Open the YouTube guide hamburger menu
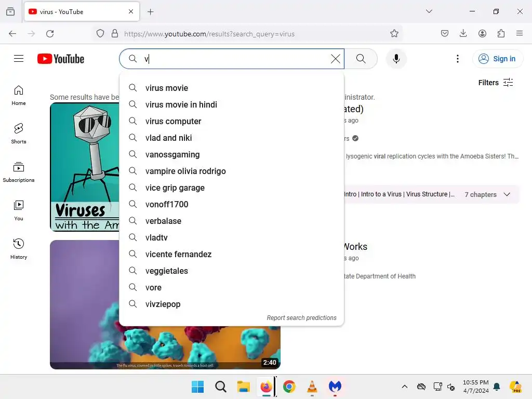This screenshot has width=532, height=399. pos(19,59)
